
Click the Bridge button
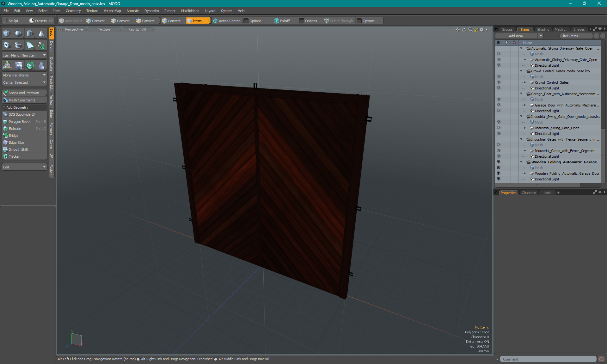(x=24, y=136)
